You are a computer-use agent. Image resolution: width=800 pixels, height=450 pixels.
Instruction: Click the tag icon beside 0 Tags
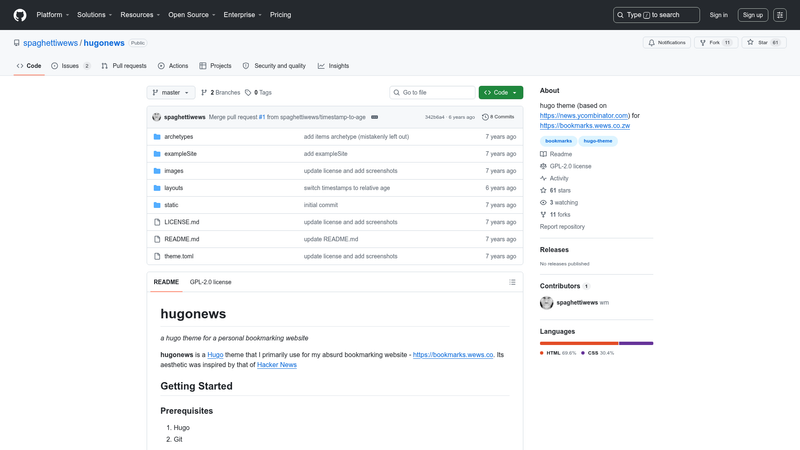coord(248,92)
